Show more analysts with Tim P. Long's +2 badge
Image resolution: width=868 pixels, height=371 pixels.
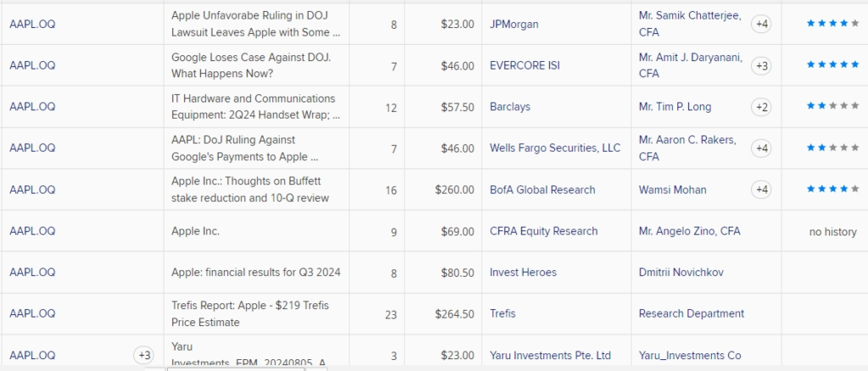[761, 107]
